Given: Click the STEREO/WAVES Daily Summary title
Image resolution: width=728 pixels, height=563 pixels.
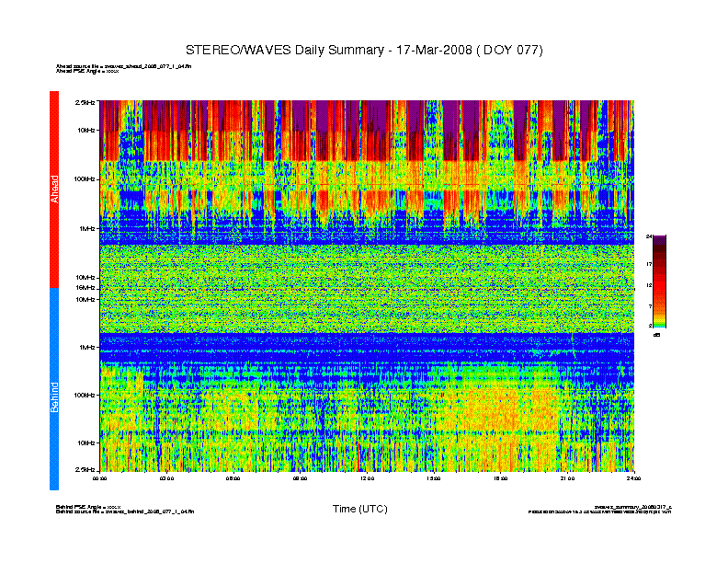Looking at the screenshot, I should [364, 51].
